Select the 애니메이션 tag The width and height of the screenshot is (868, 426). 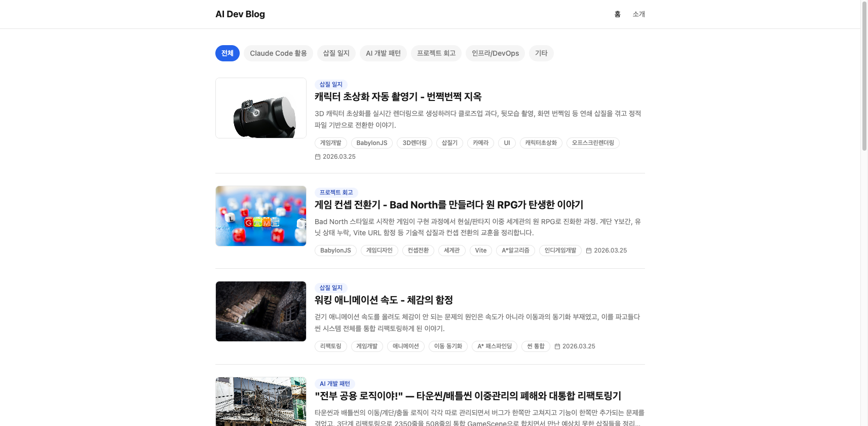(x=406, y=346)
